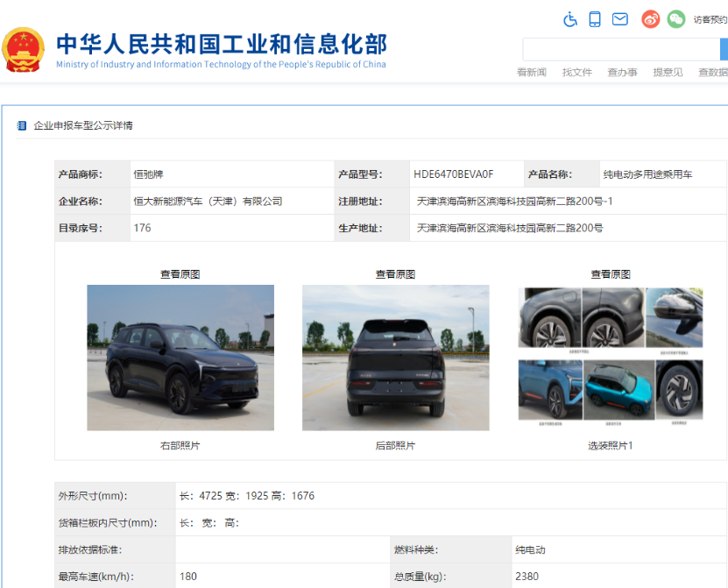Screen dimensions: 728x588
Task: Open the 后部照片 rear car thumbnail
Action: point(396,358)
